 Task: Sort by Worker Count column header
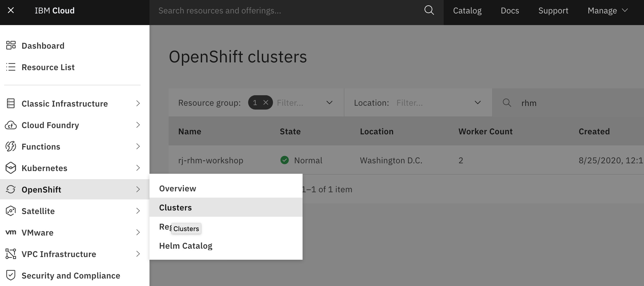[486, 131]
